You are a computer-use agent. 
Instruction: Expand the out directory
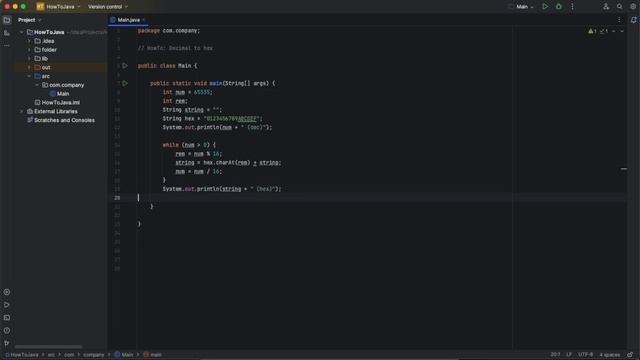pos(29,67)
